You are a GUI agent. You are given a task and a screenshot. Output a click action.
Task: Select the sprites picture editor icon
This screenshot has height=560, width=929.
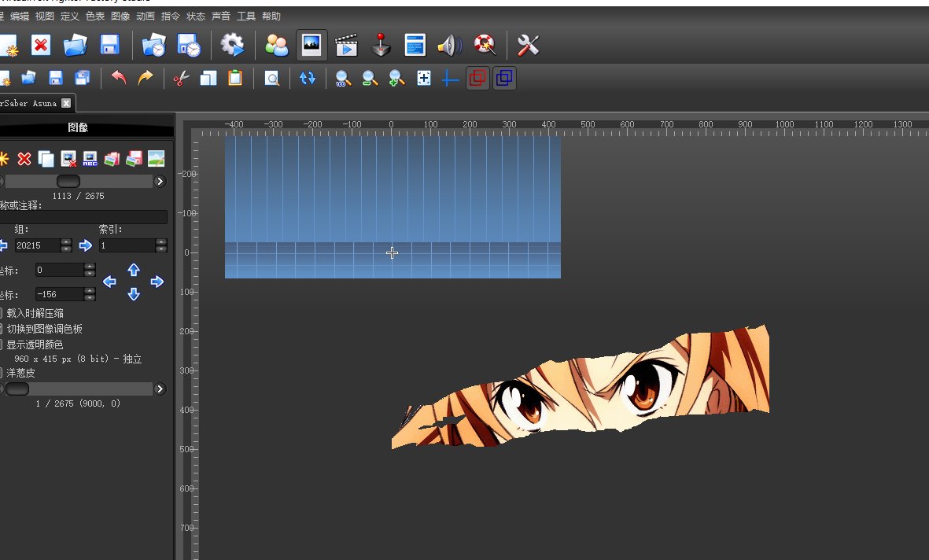point(311,45)
